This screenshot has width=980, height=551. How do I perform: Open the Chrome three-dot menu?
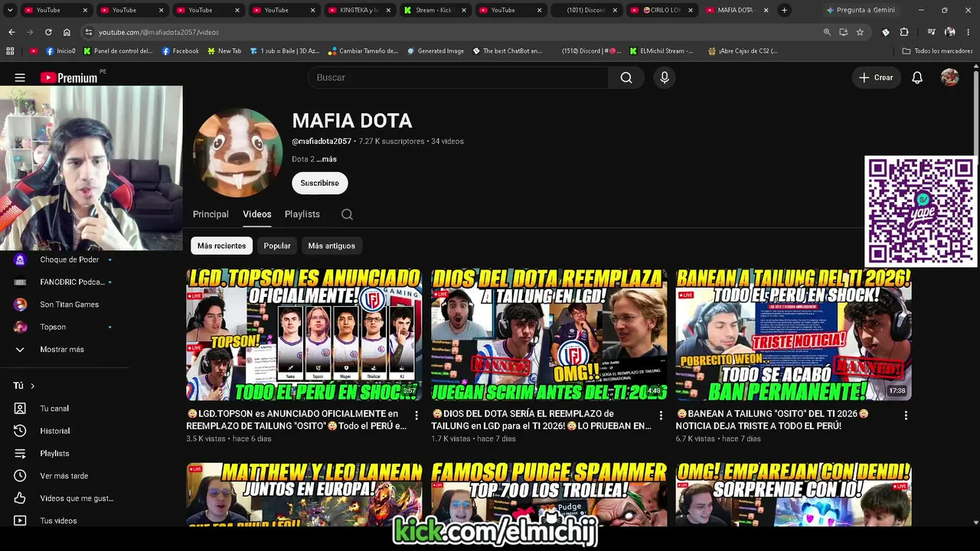point(969,32)
